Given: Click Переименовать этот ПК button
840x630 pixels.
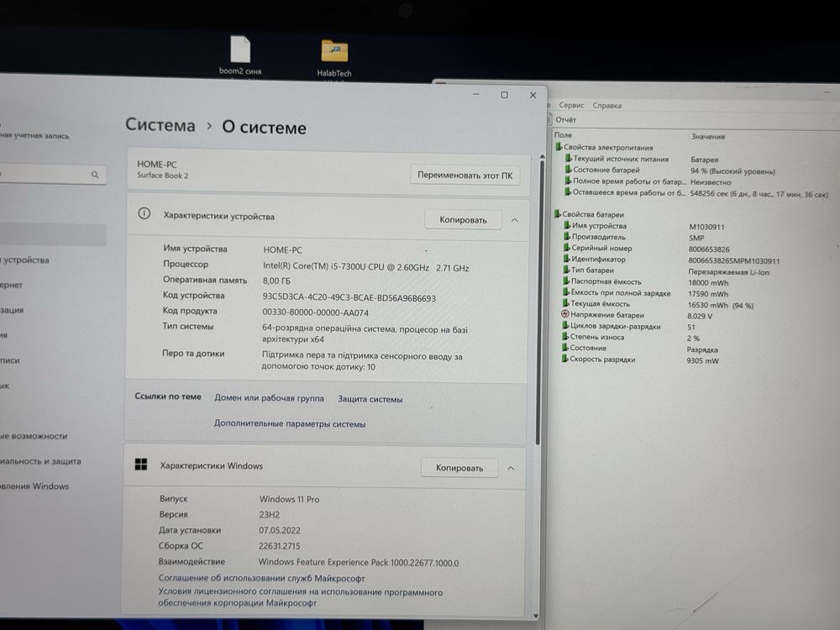Looking at the screenshot, I should click(x=465, y=176).
